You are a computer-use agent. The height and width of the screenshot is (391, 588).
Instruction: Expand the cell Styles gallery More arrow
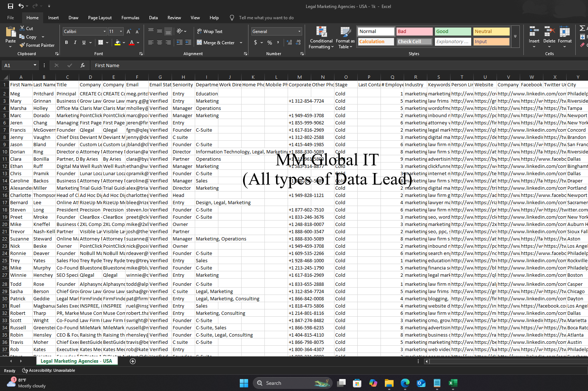point(515,36)
